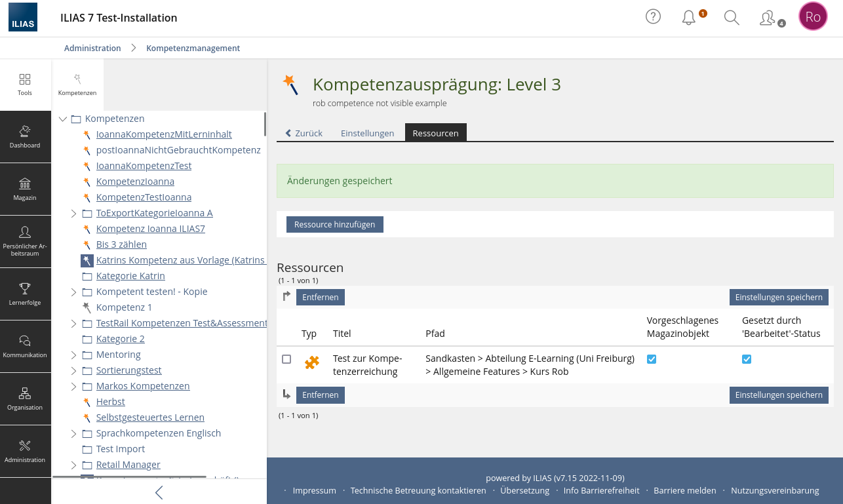Viewport: 843px width, 504px height.
Task: Open the Dashboard sidebar icon
Action: (x=25, y=136)
